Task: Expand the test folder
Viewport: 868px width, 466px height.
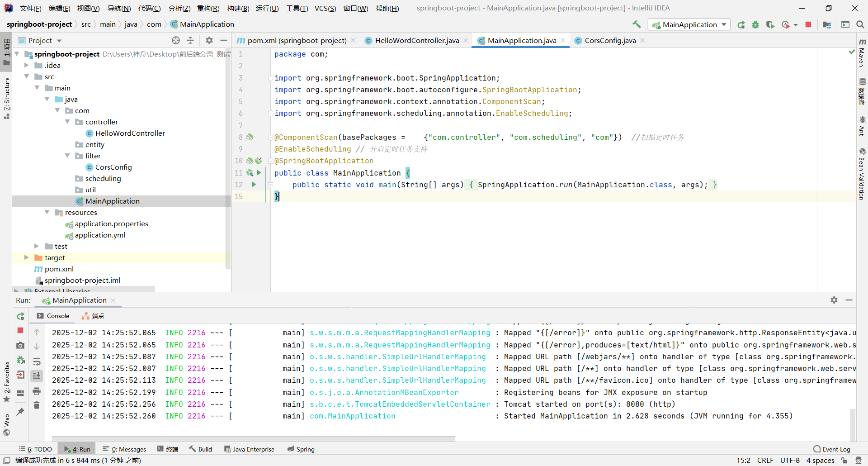Action: (x=37, y=246)
